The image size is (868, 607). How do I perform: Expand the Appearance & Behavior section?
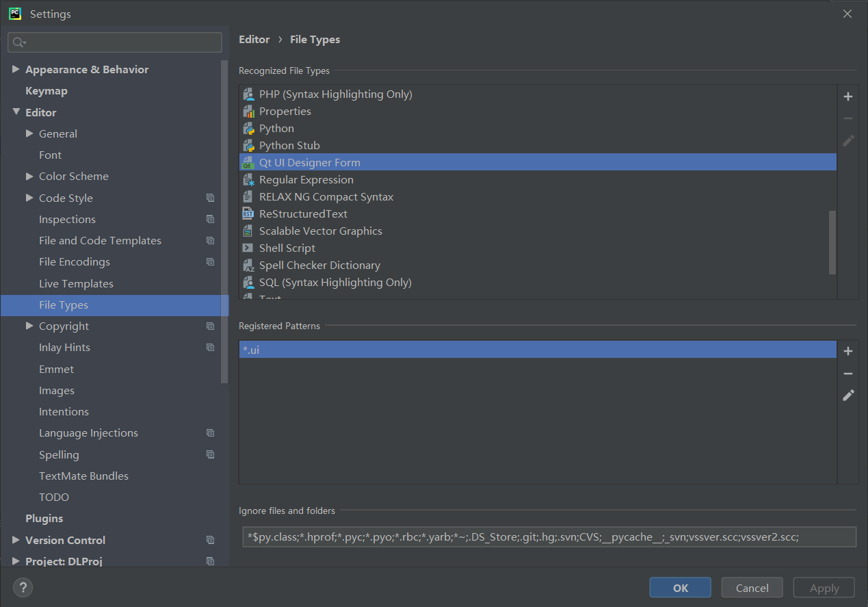tap(16, 68)
